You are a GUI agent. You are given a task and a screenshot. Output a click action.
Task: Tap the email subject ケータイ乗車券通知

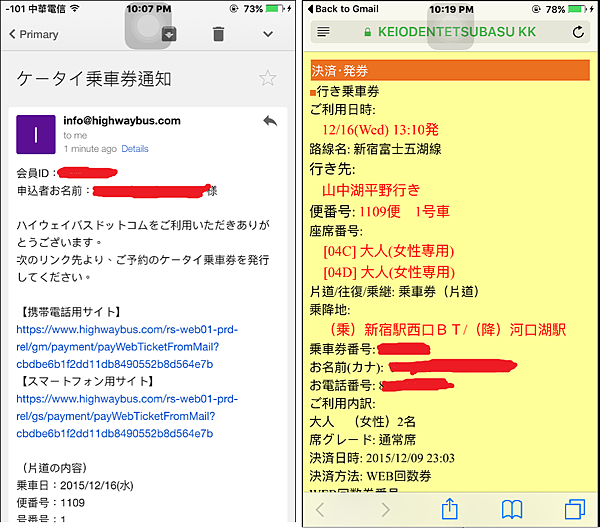94,78
